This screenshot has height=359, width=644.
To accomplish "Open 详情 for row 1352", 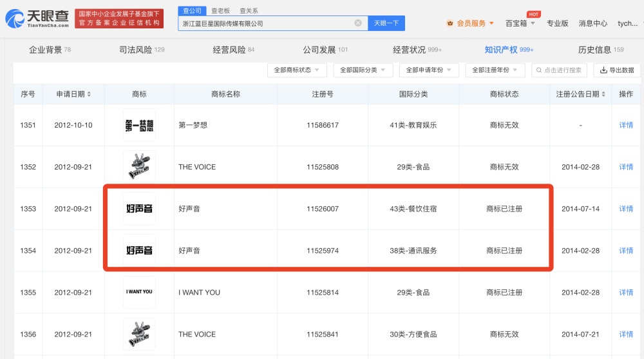I will [626, 167].
